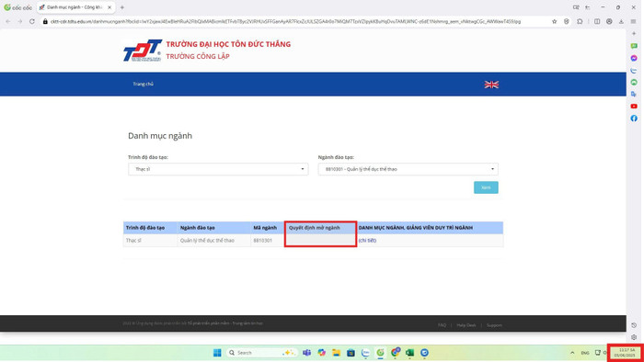This screenshot has width=644, height=362.
Task: Open the extensions puzzle icon
Action: click(x=580, y=21)
